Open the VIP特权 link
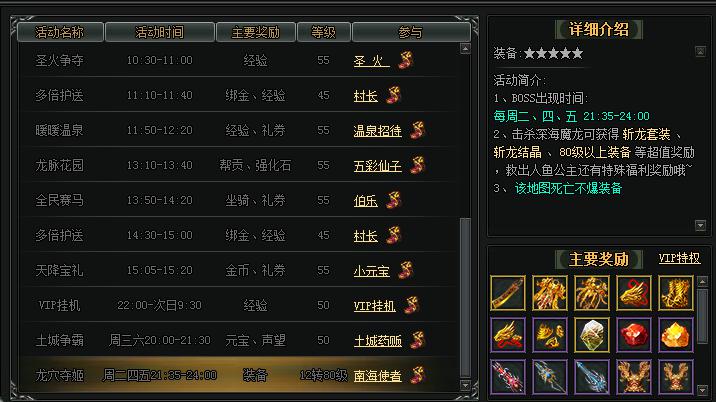Image resolution: width=716 pixels, height=402 pixels. [679, 258]
